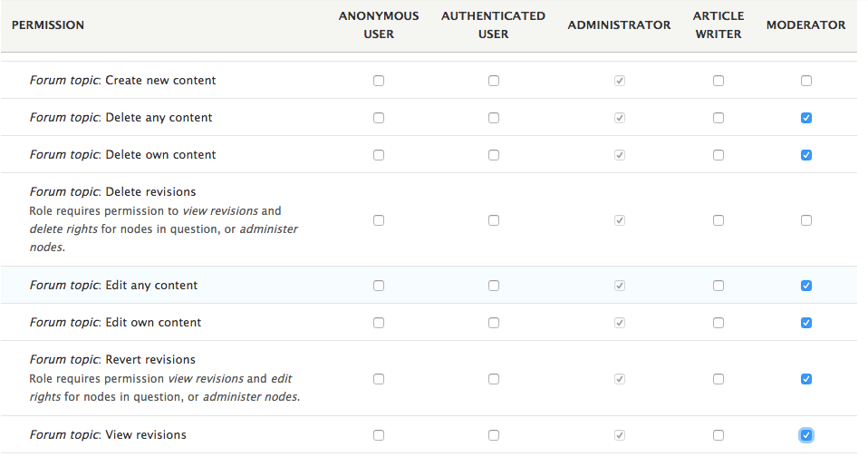The image size is (868, 457).
Task: Uncheck 'View revisions' for Moderator
Action: click(806, 435)
